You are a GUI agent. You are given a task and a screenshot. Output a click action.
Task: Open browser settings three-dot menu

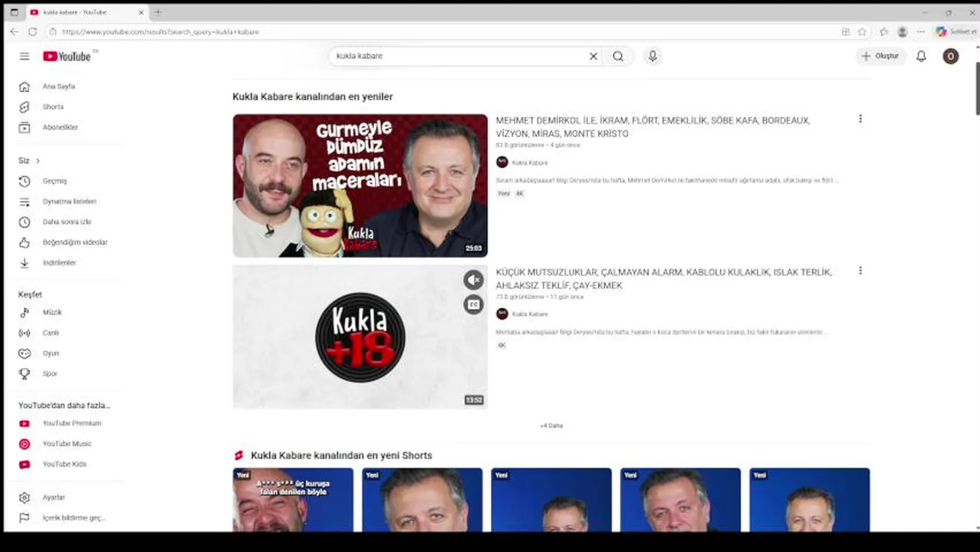click(x=920, y=32)
